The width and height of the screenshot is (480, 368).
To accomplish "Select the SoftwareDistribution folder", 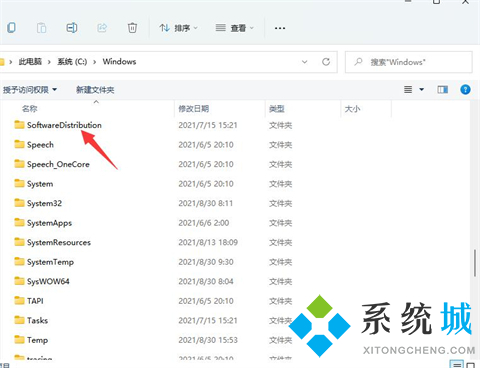I will [x=64, y=125].
